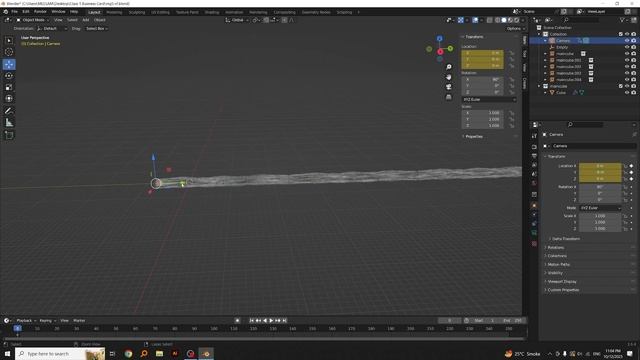Expand Motion Paths panel

click(558, 264)
